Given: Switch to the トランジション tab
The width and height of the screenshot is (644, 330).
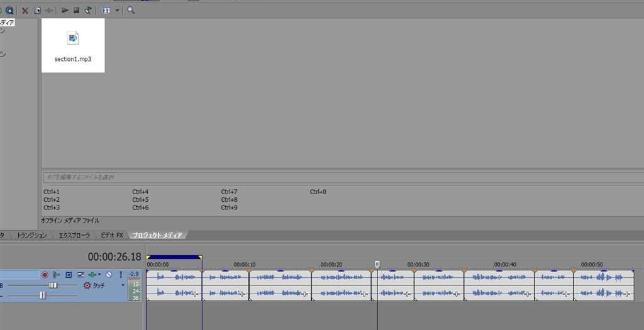Looking at the screenshot, I should click(x=31, y=235).
